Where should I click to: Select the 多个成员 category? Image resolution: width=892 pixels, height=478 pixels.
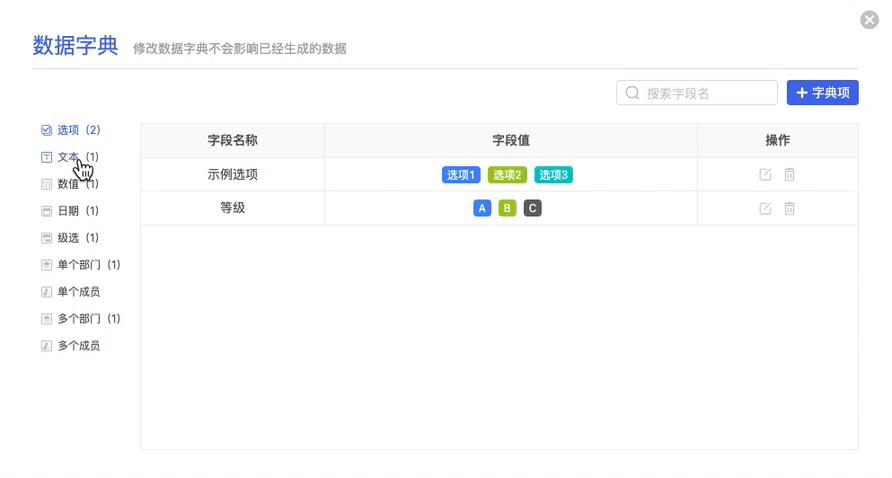[x=78, y=346]
